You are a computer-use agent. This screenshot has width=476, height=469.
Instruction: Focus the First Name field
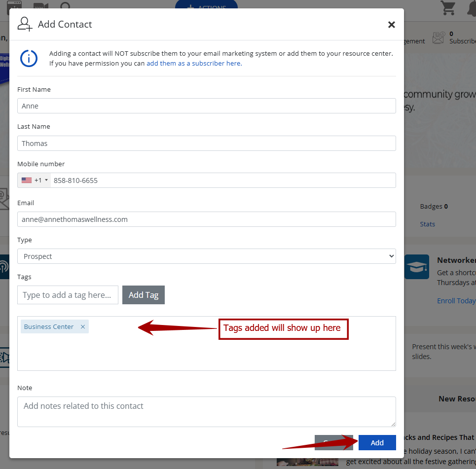tap(206, 106)
